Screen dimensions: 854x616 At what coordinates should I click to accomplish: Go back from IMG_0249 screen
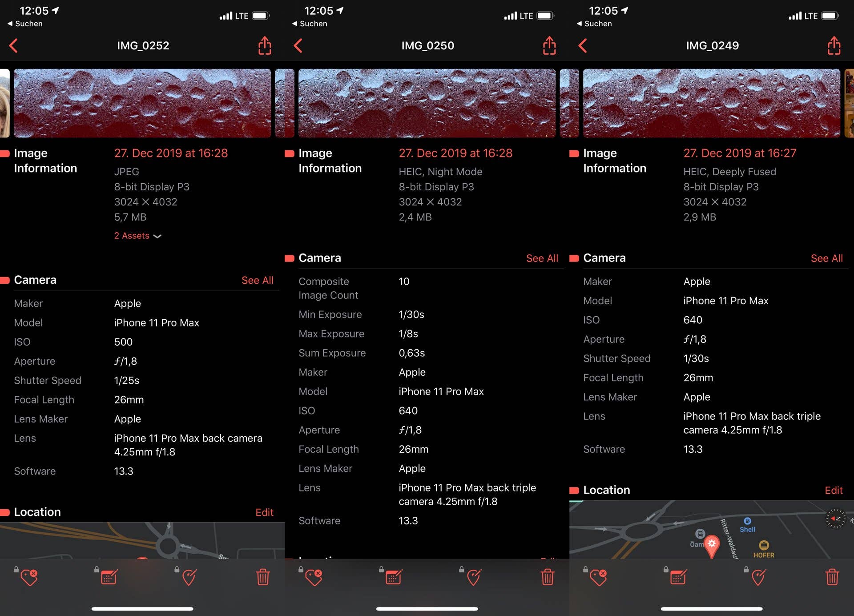pos(583,45)
